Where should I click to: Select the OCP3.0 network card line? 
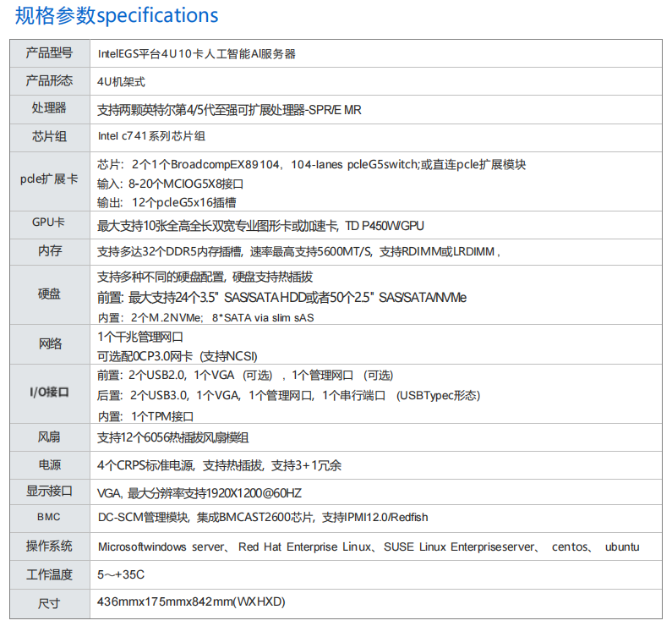coord(178,355)
